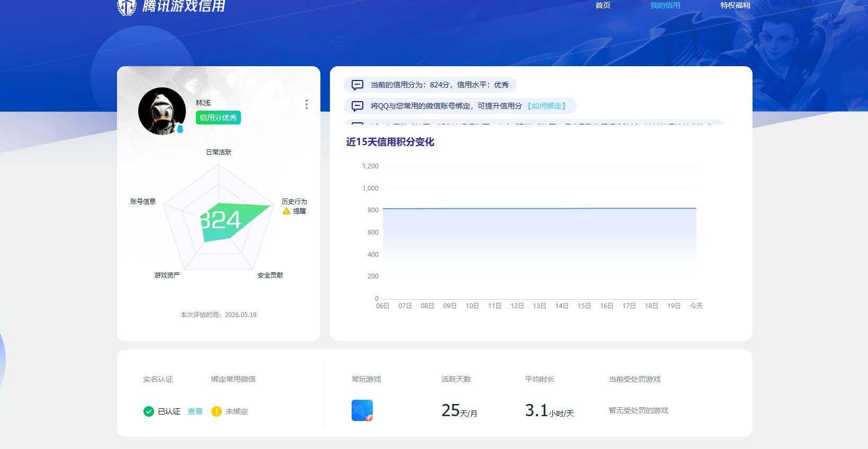
Task: Open the three-dot more options menu
Action: [x=306, y=104]
